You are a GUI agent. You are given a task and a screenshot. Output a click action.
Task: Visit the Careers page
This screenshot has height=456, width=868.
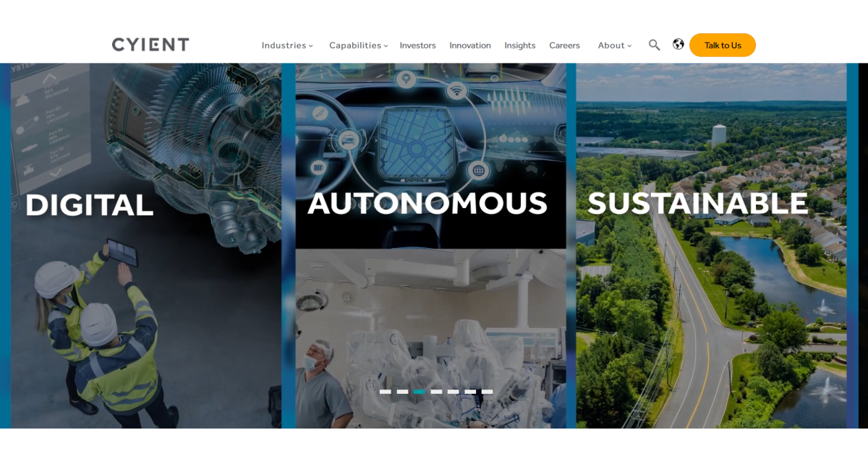(564, 45)
